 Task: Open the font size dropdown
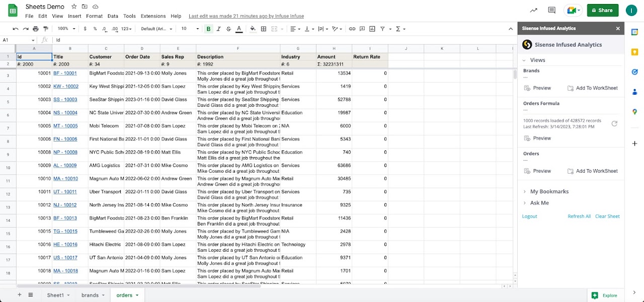click(190, 29)
